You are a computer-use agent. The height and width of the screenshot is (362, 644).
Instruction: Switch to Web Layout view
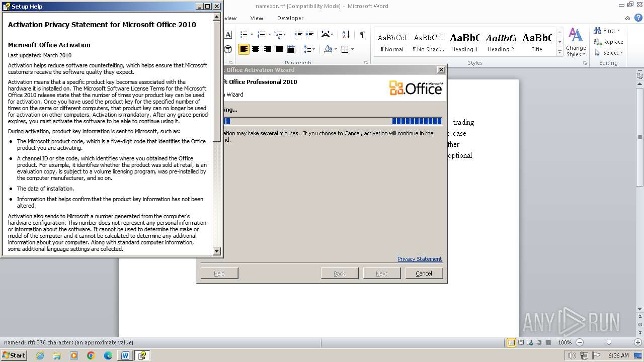click(x=530, y=342)
